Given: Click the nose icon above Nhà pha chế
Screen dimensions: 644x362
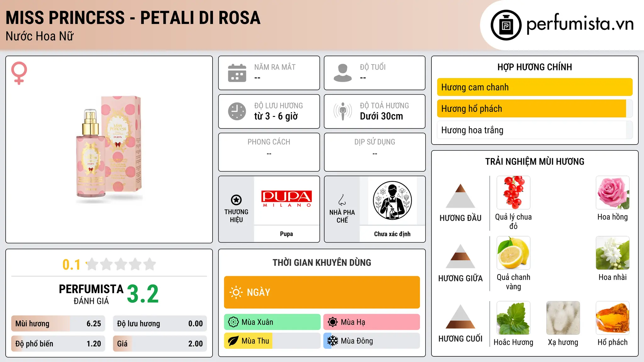Looking at the screenshot, I should coord(342,200).
